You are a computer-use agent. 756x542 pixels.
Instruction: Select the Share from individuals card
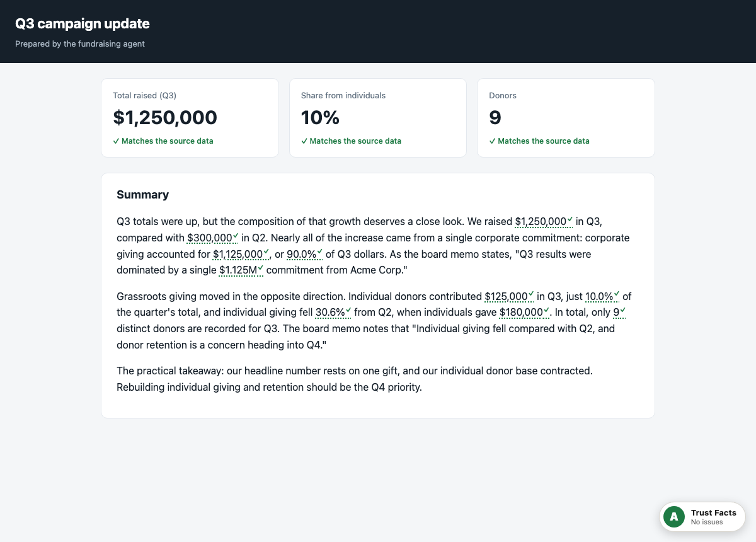coord(378,118)
